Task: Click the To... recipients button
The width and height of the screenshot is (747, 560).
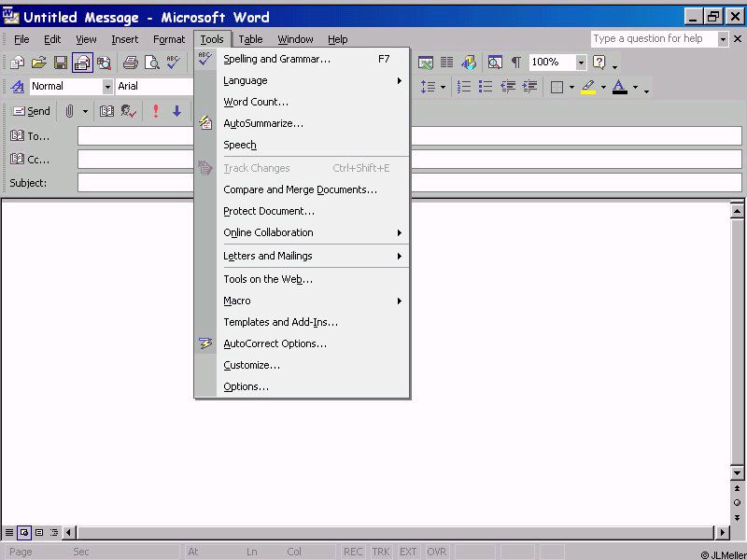Action: click(30, 136)
